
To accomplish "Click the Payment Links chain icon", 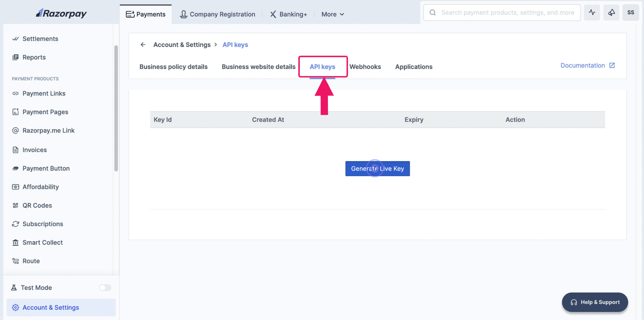I will tap(15, 94).
